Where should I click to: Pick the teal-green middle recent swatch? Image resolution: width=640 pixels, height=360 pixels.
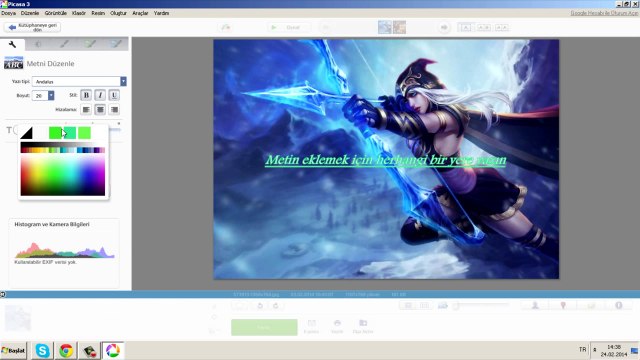tap(70, 133)
